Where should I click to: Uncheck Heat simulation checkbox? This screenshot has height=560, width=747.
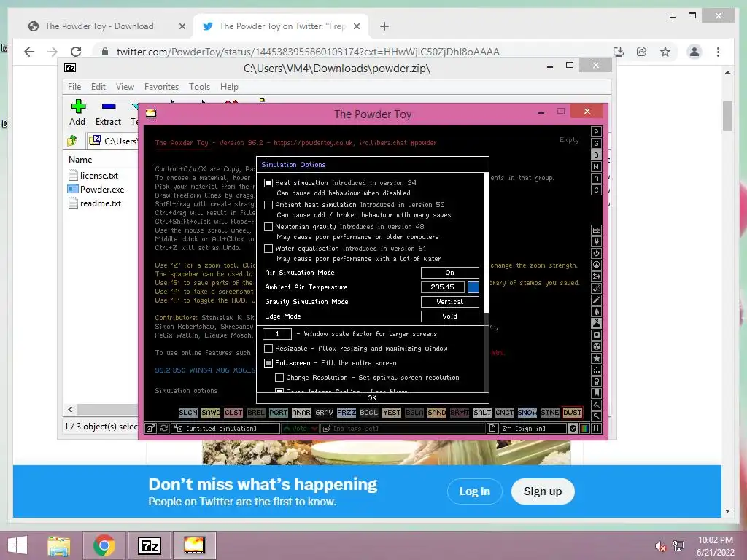268,183
